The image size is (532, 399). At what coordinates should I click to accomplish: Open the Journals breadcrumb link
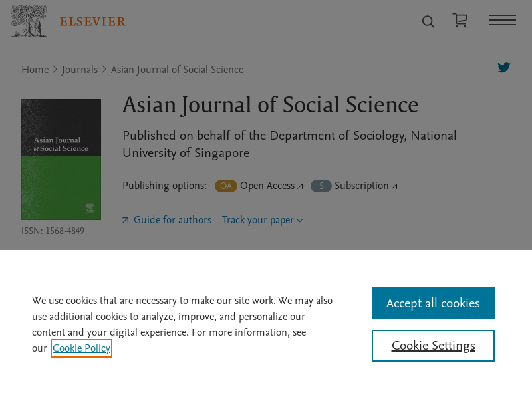click(80, 70)
